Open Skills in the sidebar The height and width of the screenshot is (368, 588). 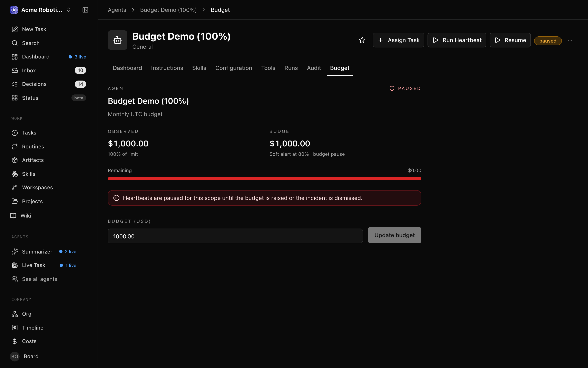[49, 174]
